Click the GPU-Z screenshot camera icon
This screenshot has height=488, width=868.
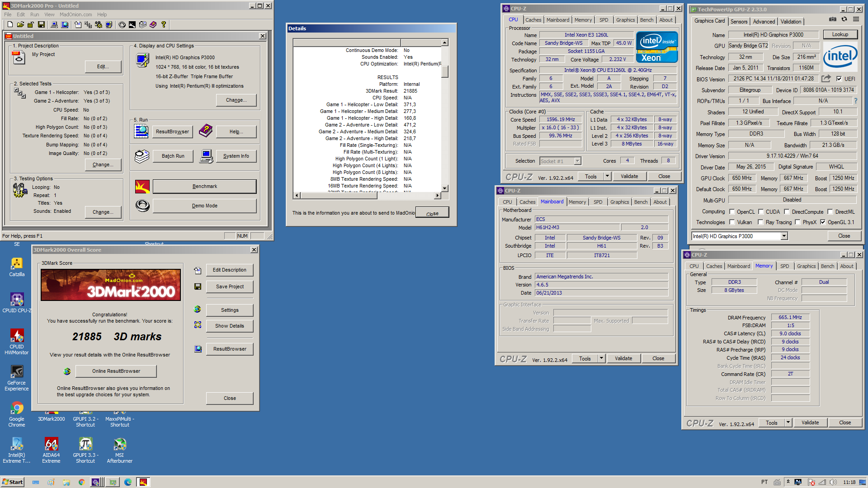832,19
